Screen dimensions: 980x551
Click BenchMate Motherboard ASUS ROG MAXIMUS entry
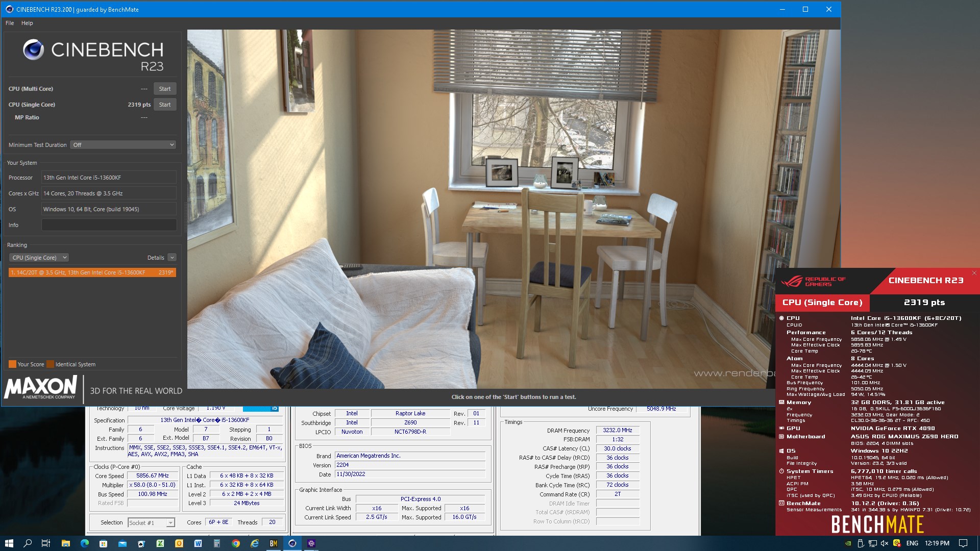tap(904, 436)
